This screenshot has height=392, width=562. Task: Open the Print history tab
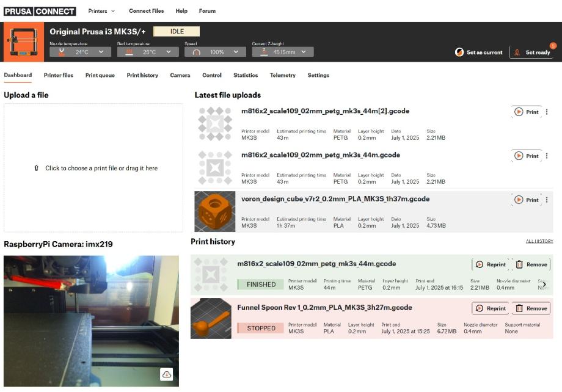click(x=142, y=75)
